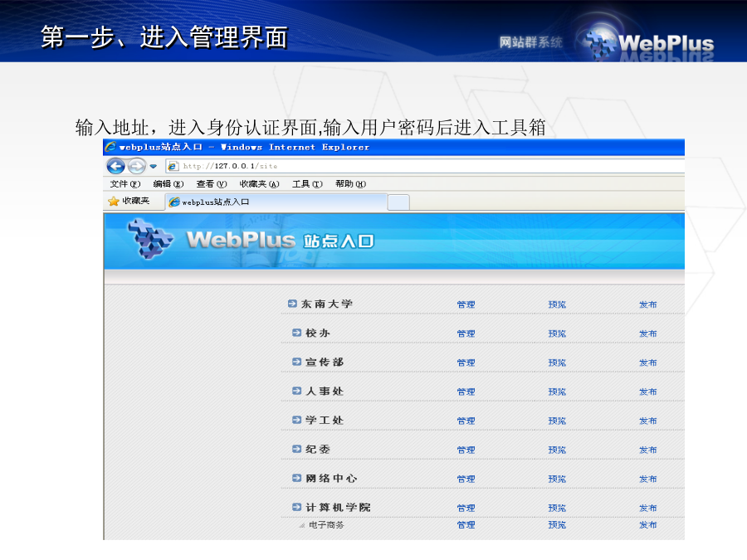Screen dimensions: 747x560
Task: Open 管理 link for 东南大学
Action: [x=466, y=304]
